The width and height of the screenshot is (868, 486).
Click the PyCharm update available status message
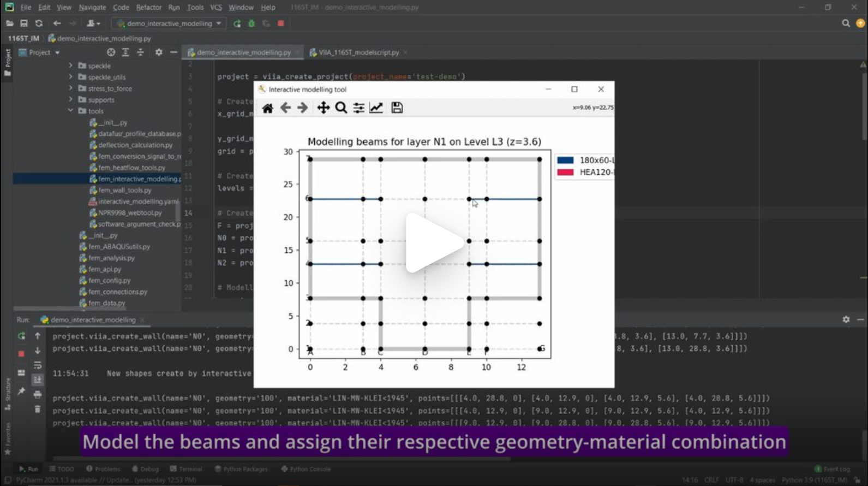106,480
